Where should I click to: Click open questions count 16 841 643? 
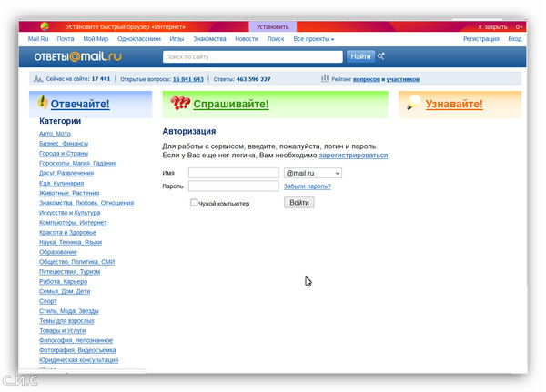tap(188, 79)
